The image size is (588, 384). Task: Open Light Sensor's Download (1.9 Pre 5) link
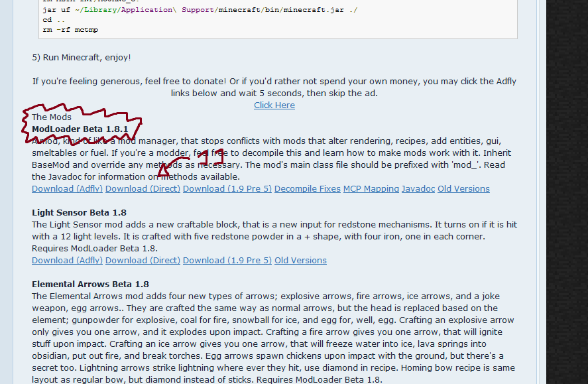(227, 261)
